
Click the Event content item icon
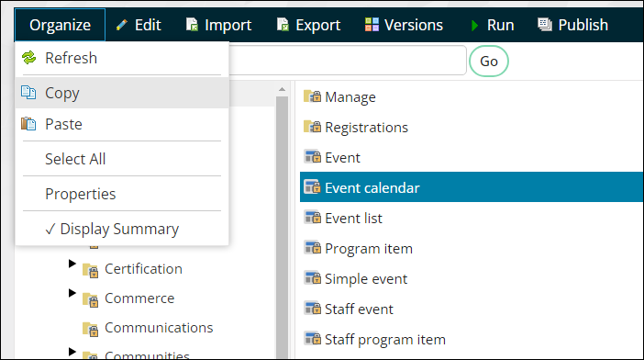pos(312,156)
